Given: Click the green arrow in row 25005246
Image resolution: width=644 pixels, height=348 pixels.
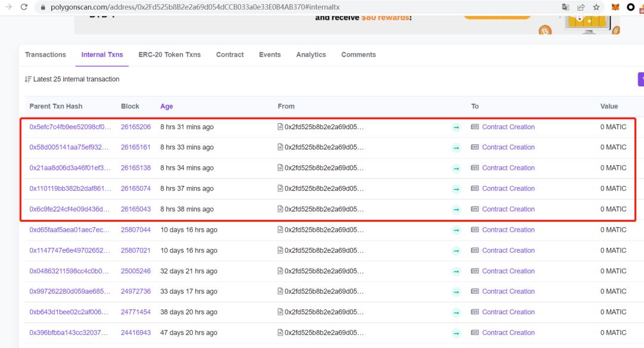Looking at the screenshot, I should pyautogui.click(x=456, y=272).
